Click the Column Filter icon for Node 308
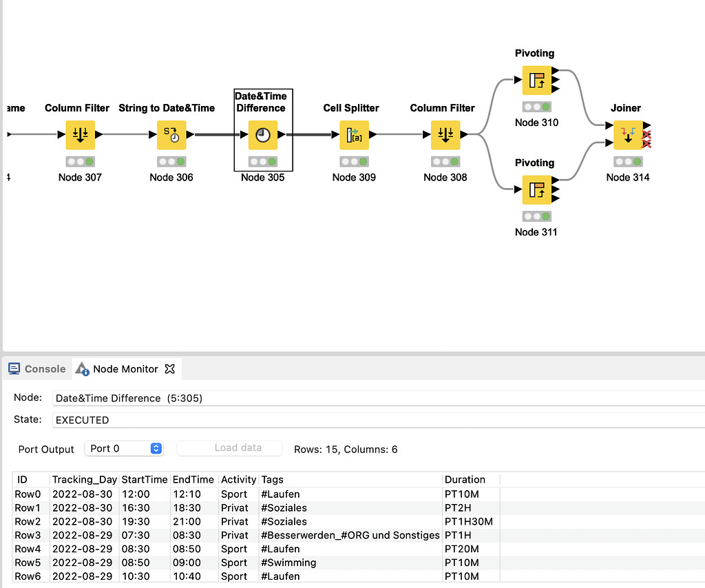 click(445, 135)
